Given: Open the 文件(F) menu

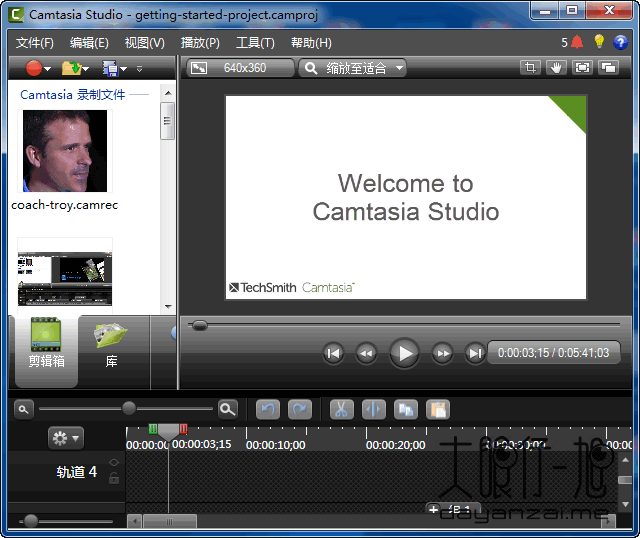Looking at the screenshot, I should tap(35, 42).
